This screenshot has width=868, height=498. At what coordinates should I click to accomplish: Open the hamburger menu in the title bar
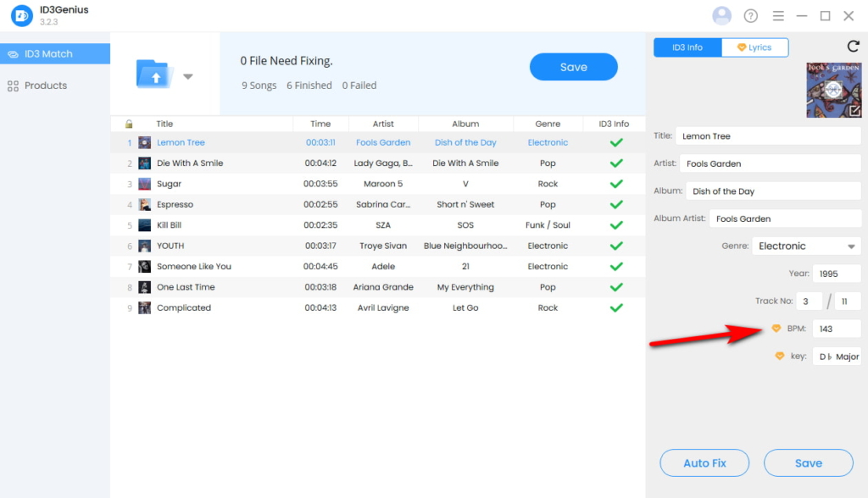(778, 15)
